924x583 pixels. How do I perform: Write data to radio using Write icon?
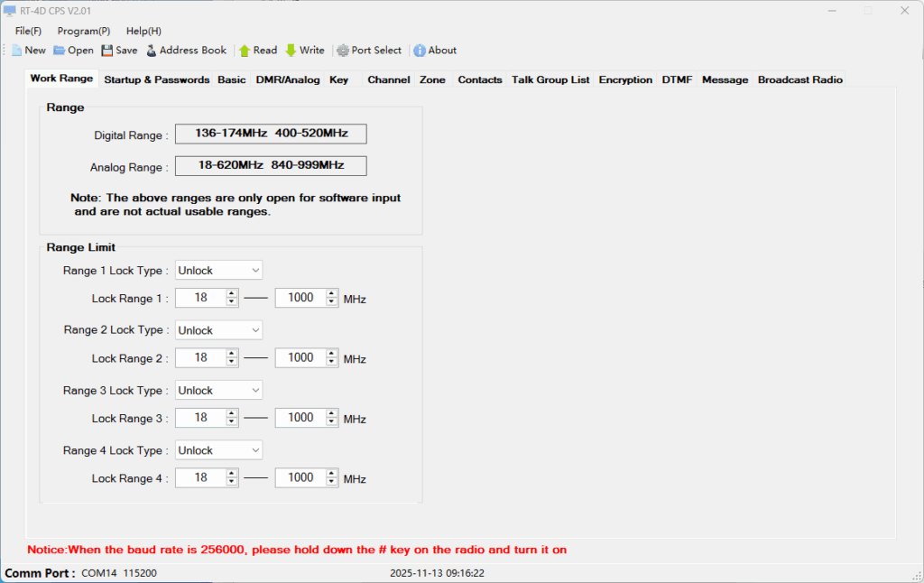291,51
